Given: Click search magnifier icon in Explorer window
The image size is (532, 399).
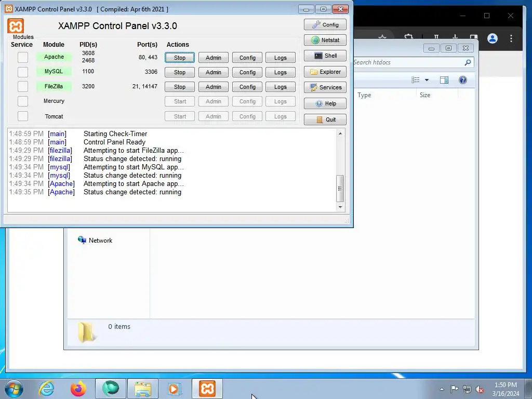Looking at the screenshot, I should point(468,62).
